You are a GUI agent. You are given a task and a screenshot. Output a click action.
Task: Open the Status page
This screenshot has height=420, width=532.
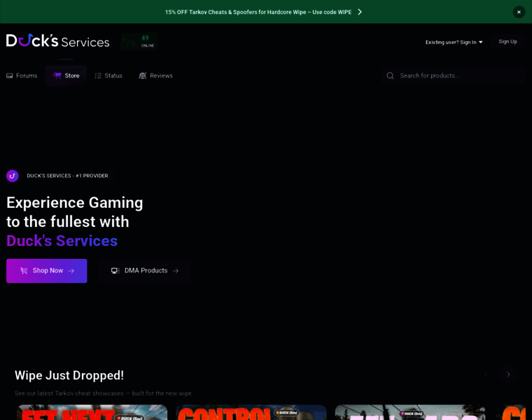(108, 76)
